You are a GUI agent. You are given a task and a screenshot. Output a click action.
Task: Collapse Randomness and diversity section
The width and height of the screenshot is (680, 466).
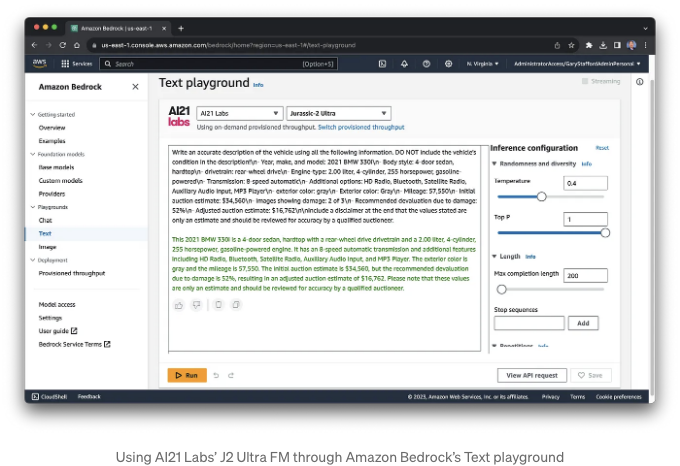(x=494, y=163)
